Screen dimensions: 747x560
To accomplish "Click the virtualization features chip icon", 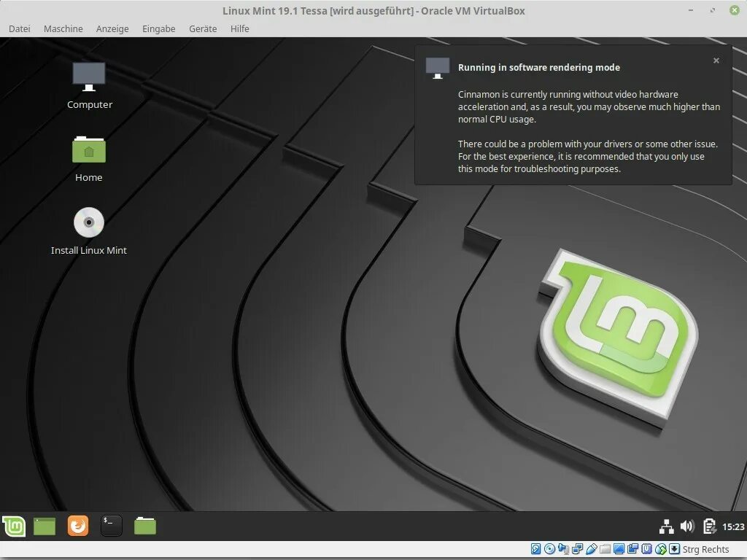I will click(646, 549).
